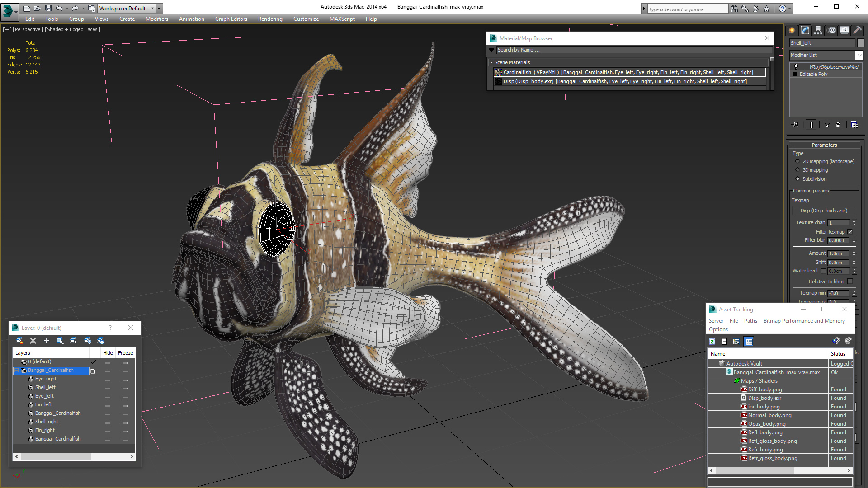Screen dimensions: 868x488
Task: Click Configure Modifier Sets icon
Action: coord(854,125)
